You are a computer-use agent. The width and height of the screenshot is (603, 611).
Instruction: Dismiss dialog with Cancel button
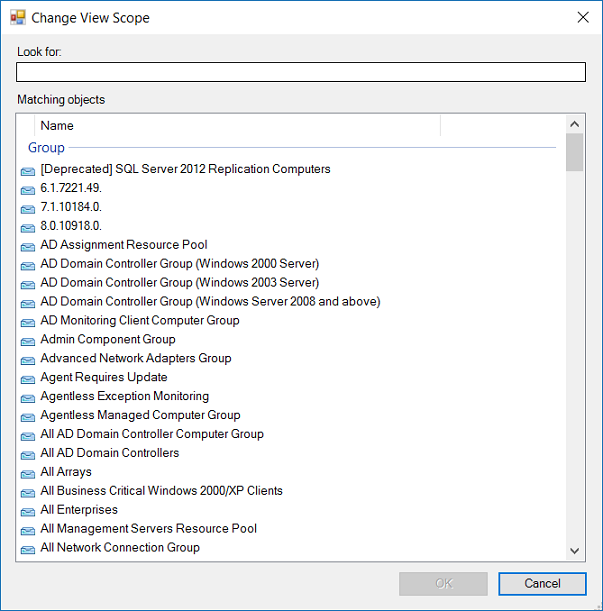click(542, 584)
